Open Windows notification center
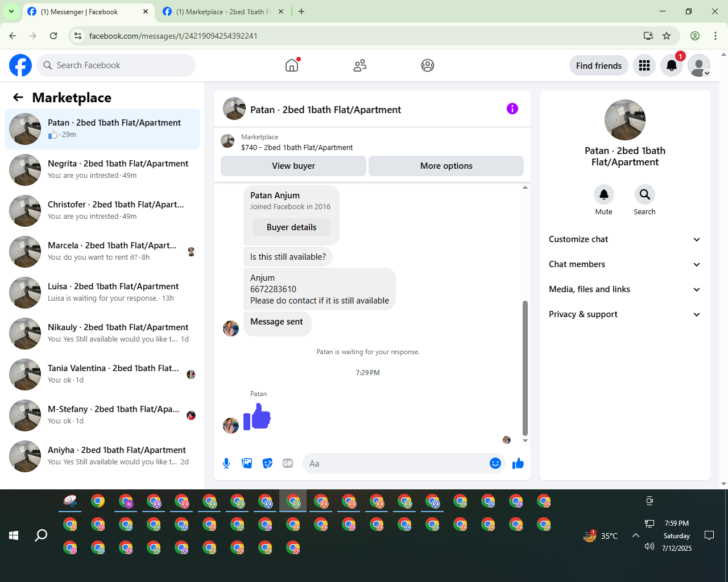The image size is (728, 582). (x=709, y=535)
